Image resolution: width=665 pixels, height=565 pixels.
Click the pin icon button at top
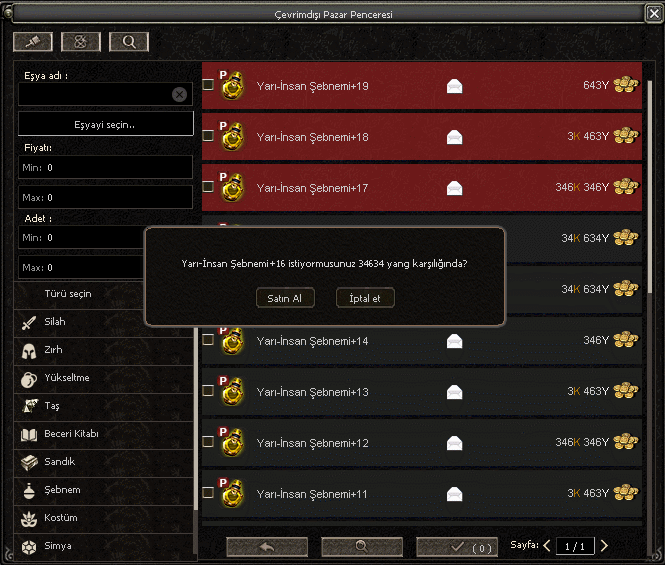pos(33,42)
